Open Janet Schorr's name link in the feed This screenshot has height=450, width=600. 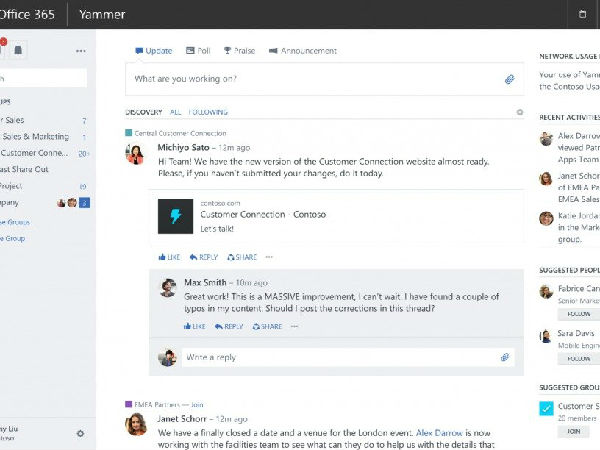tap(182, 419)
